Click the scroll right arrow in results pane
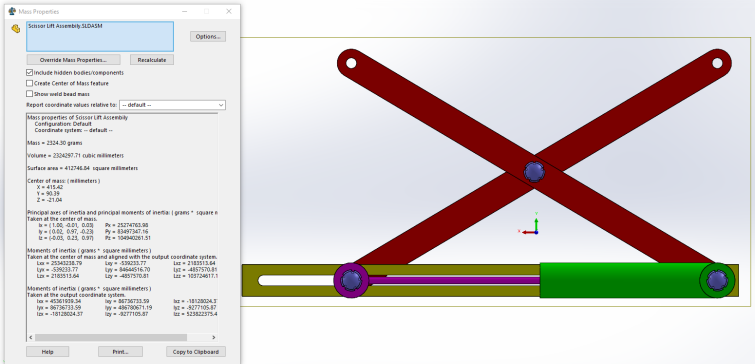 (x=214, y=338)
